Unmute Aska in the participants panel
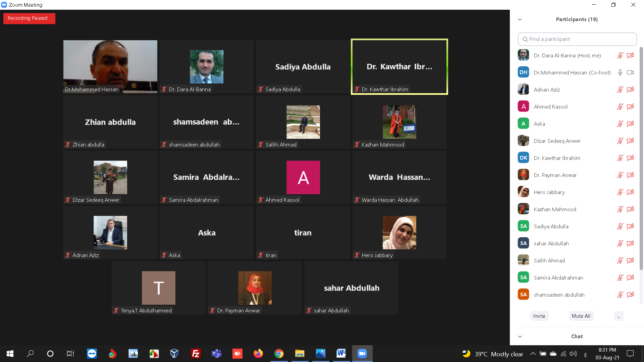The image size is (644, 362). tap(620, 124)
